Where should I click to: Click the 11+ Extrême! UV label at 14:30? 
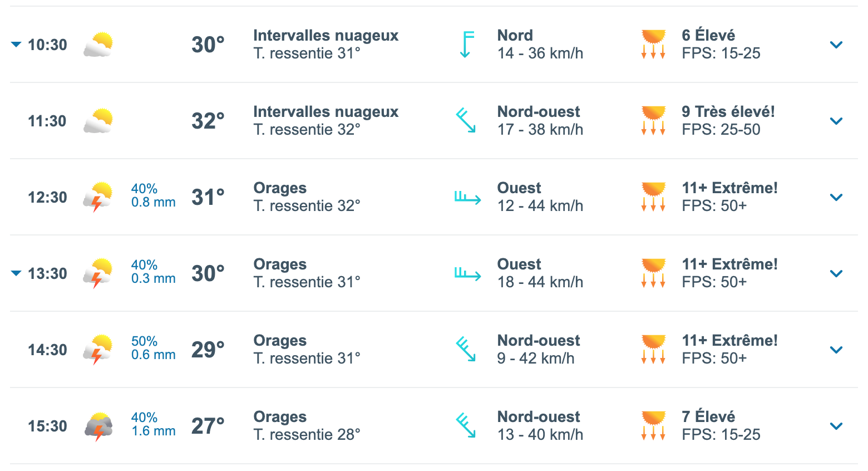coord(729,341)
